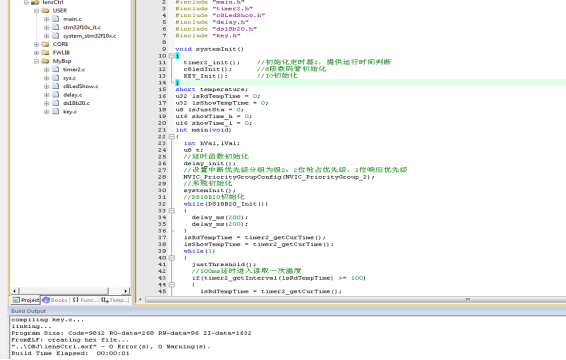The height and width of the screenshot is (360, 566).
Task: Select the key.c file icon
Action: [56, 111]
